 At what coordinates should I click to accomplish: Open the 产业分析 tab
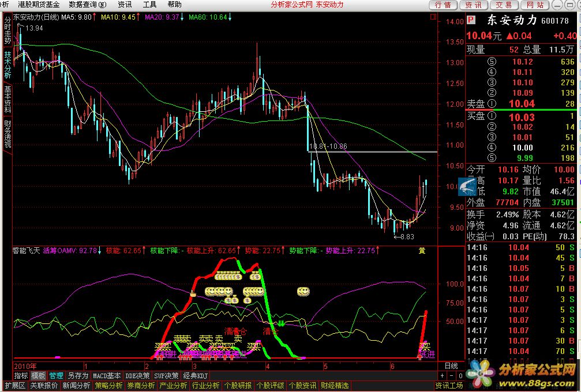(173, 386)
